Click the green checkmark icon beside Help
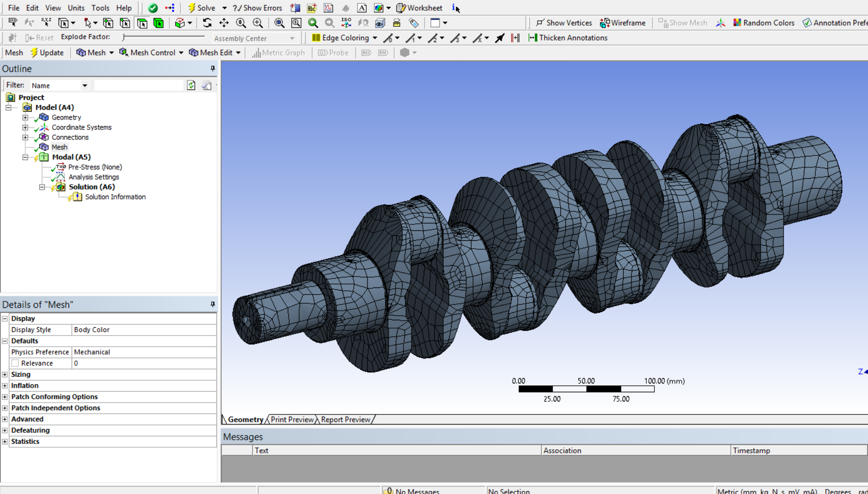 pyautogui.click(x=153, y=8)
